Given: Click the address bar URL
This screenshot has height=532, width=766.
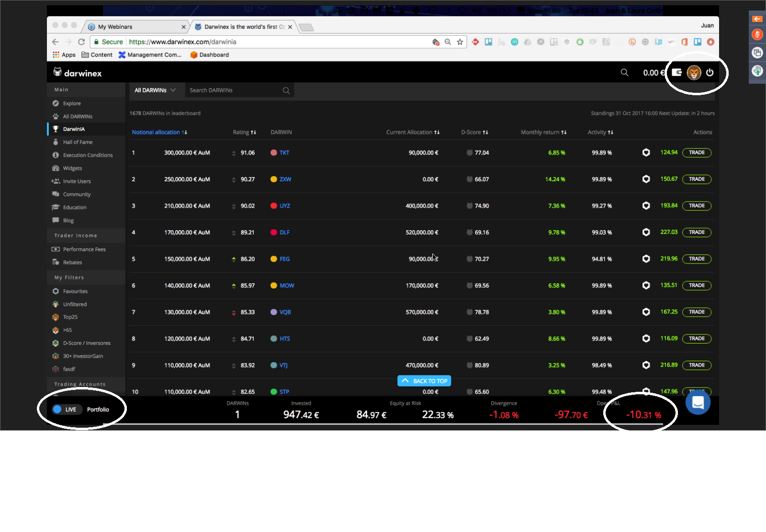Looking at the screenshot, I should (x=182, y=42).
